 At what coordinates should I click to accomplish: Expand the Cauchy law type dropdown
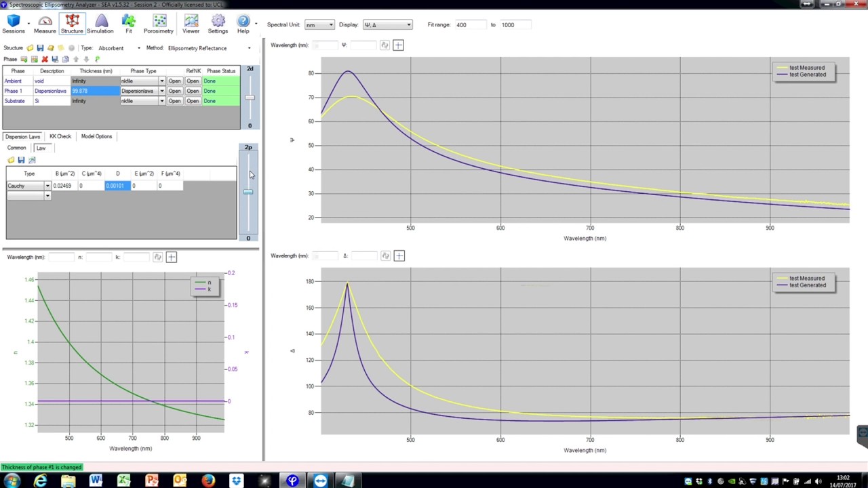[x=47, y=186]
